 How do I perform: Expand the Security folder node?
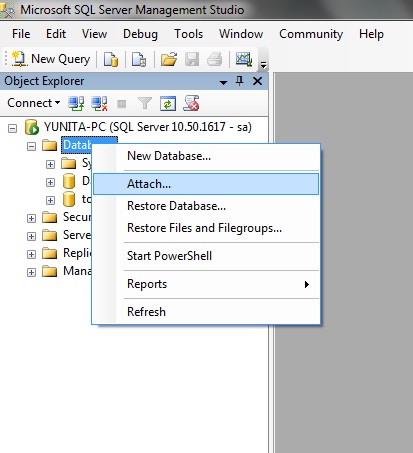point(32,218)
